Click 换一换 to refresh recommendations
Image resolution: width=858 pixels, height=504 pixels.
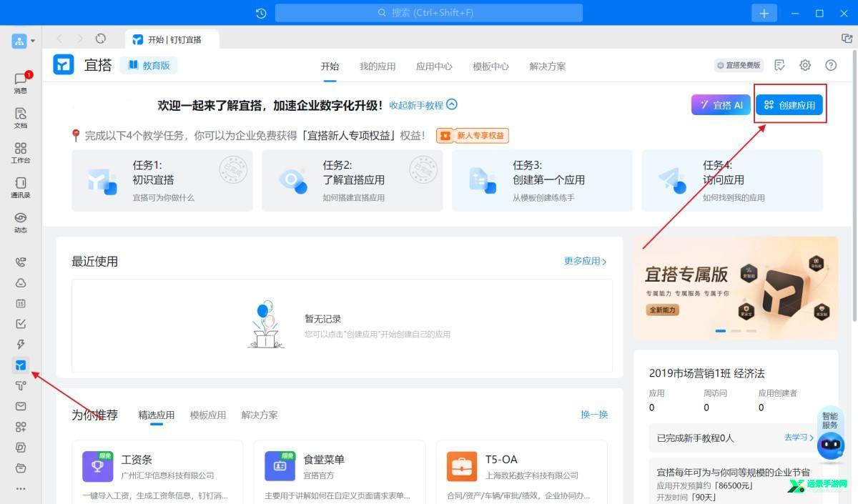pyautogui.click(x=594, y=415)
